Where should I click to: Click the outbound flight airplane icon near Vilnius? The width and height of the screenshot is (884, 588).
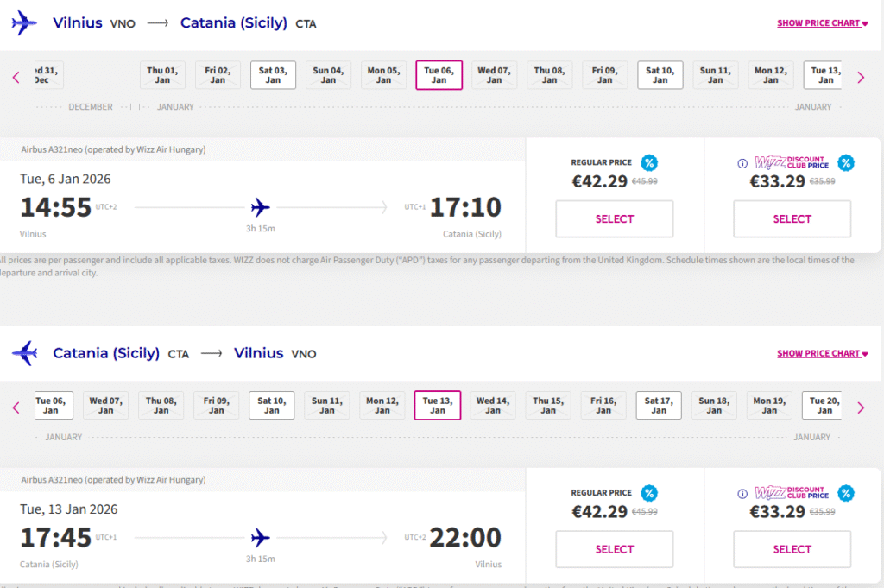(x=24, y=23)
